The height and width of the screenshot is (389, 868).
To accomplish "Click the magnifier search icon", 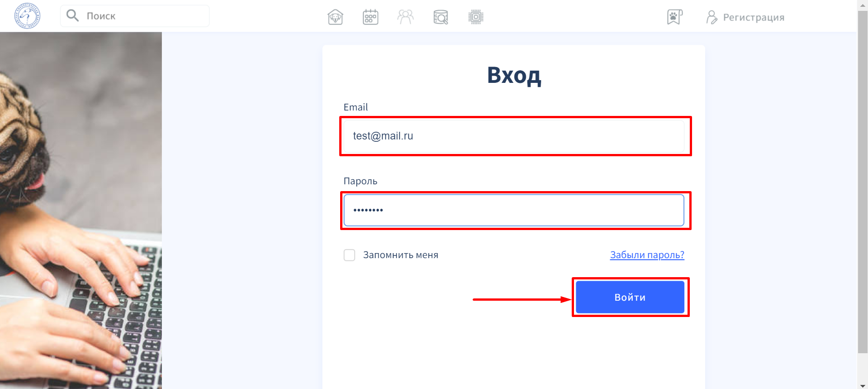I will (x=72, y=16).
